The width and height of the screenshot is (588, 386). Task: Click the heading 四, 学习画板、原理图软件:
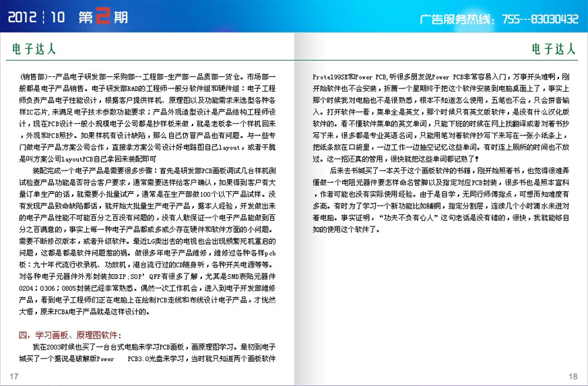(x=70, y=335)
